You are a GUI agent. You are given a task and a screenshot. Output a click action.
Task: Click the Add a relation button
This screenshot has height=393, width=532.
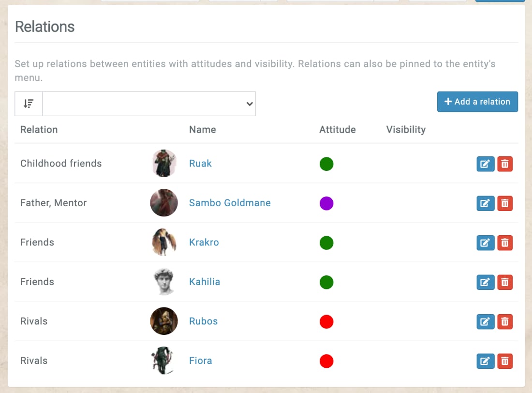point(477,102)
